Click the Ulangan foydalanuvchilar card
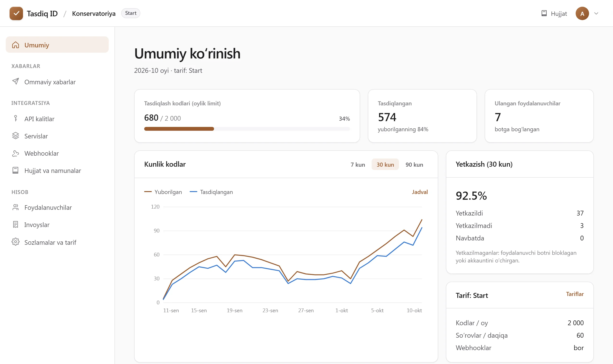Screen dimensions: 613x364 coord(539,116)
